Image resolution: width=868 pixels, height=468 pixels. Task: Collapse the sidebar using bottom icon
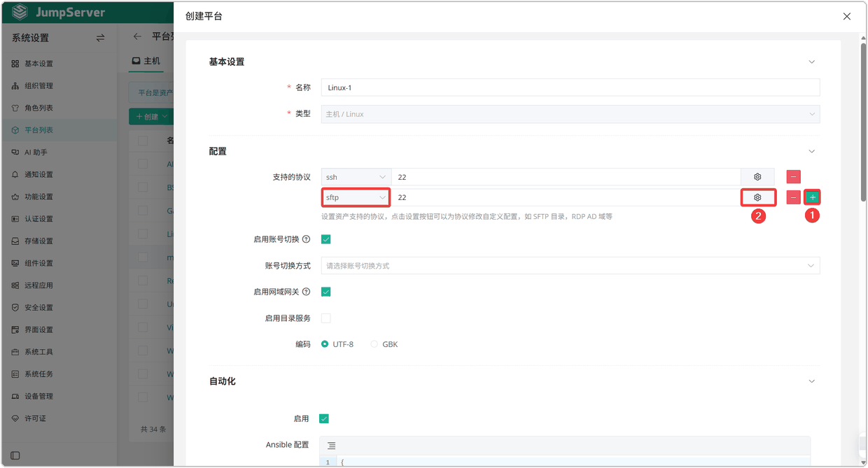(15, 455)
